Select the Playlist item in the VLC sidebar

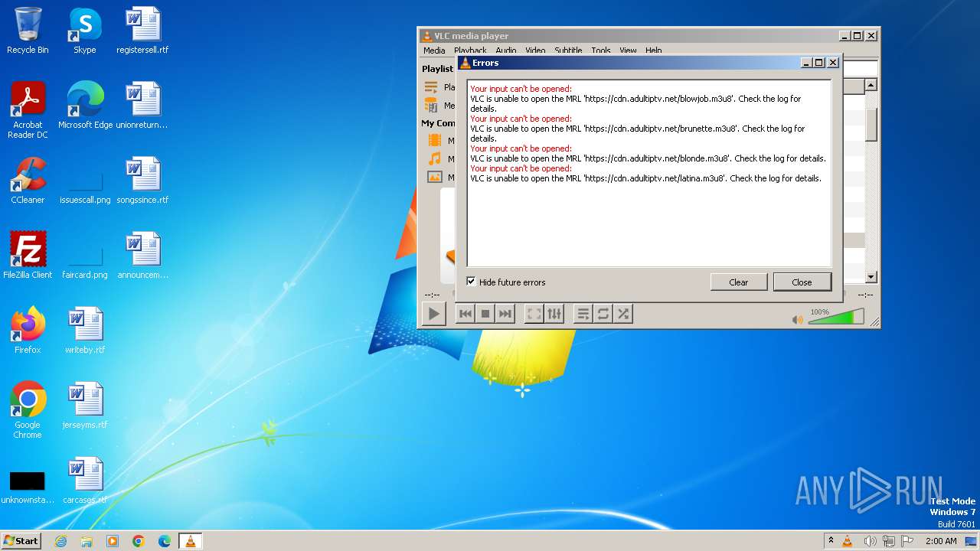click(x=439, y=87)
